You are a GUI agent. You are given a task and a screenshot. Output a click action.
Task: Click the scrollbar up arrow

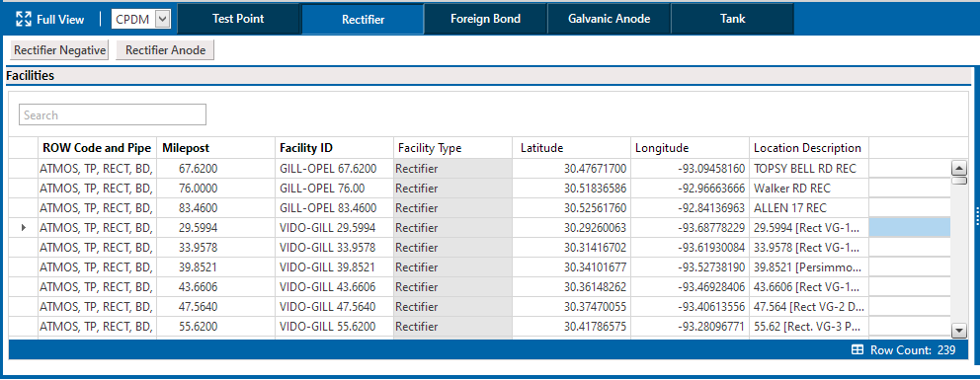point(958,168)
